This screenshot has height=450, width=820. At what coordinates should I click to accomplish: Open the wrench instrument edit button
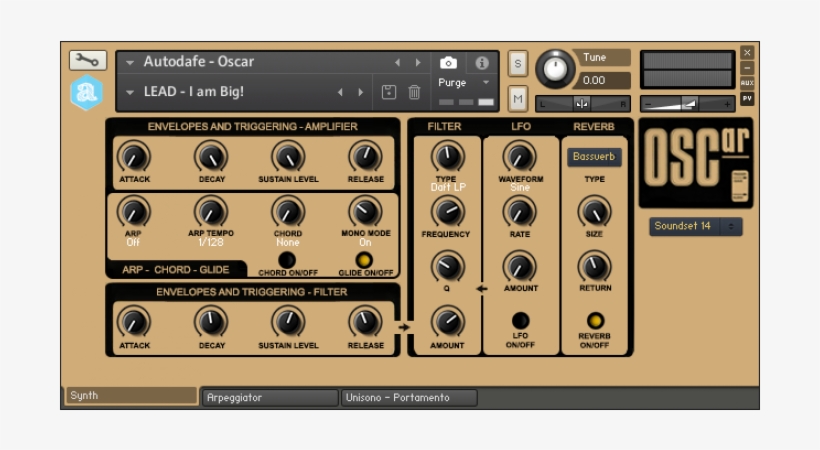pos(87,61)
